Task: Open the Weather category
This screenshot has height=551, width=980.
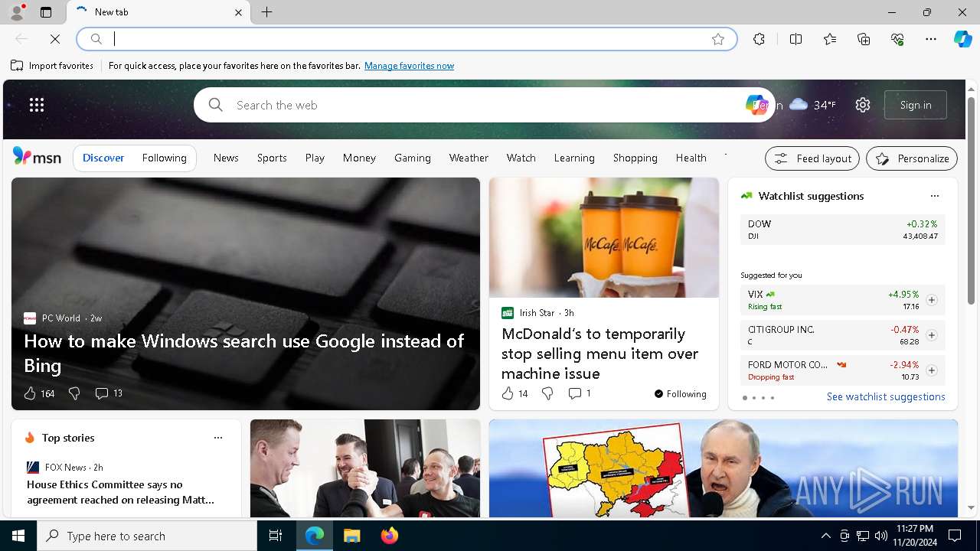Action: click(x=469, y=158)
